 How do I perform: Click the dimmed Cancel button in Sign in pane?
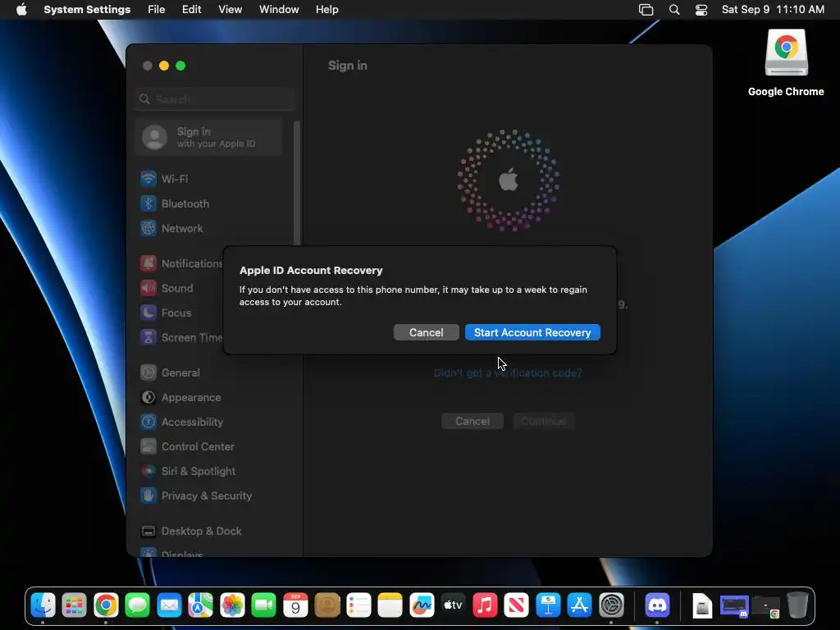pyautogui.click(x=472, y=421)
